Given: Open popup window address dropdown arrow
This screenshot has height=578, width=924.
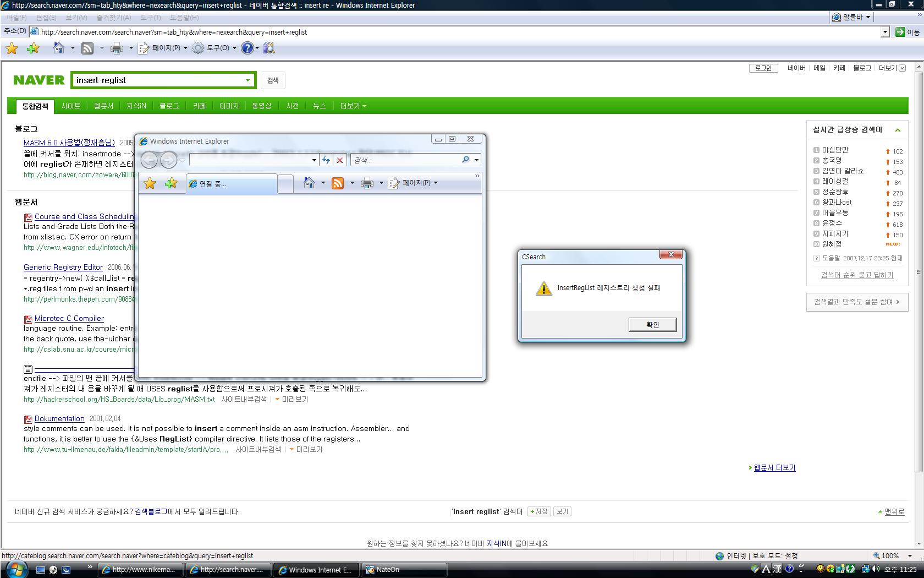Looking at the screenshot, I should point(314,160).
